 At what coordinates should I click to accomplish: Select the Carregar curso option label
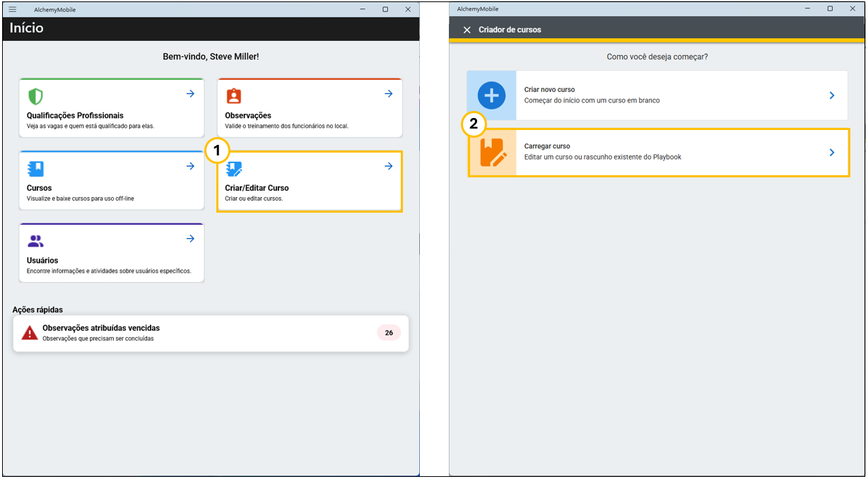click(547, 146)
